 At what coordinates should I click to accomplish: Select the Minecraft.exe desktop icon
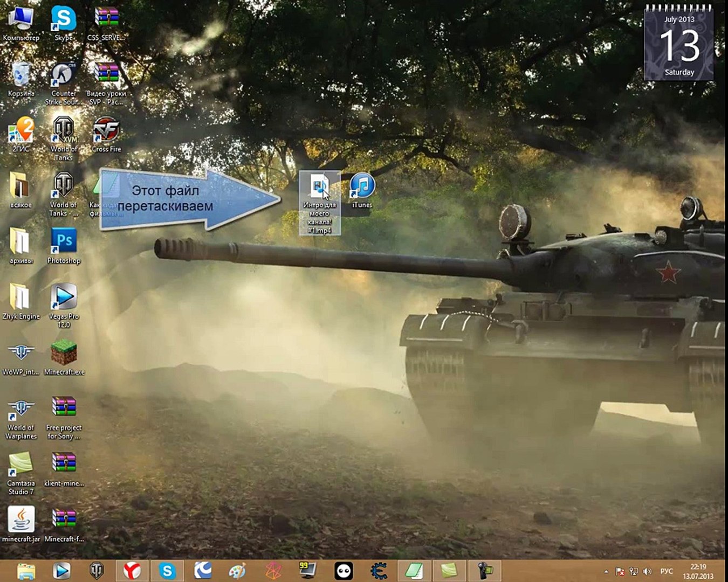[64, 358]
